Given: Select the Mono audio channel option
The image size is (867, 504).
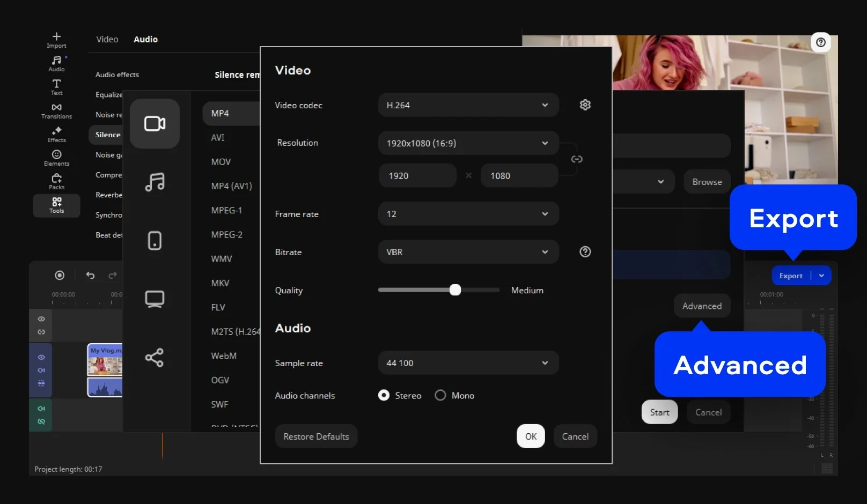Looking at the screenshot, I should 440,396.
